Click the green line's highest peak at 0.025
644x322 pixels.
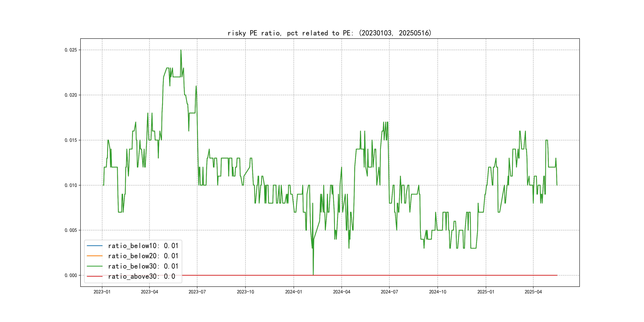[x=181, y=50]
